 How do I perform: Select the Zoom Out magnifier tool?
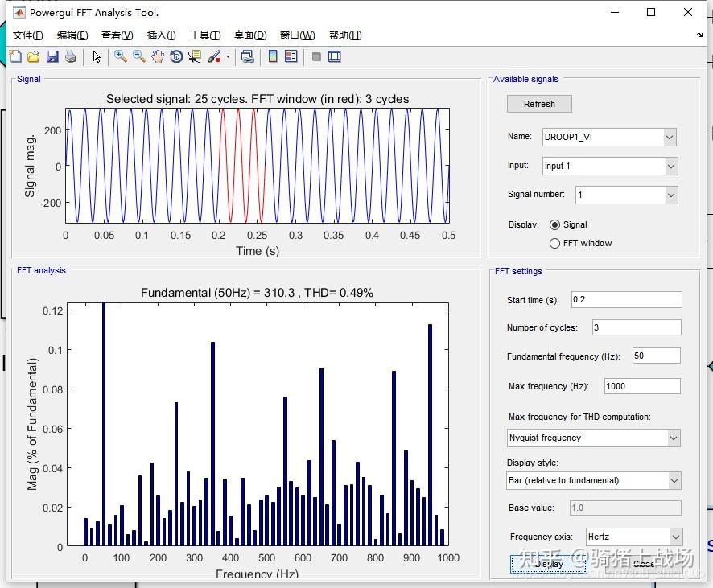point(139,56)
